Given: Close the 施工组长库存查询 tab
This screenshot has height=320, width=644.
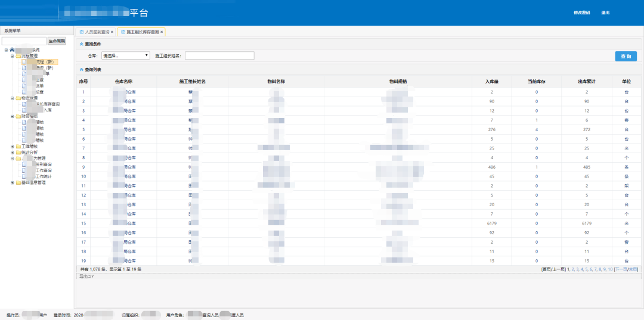Looking at the screenshot, I should 162,32.
